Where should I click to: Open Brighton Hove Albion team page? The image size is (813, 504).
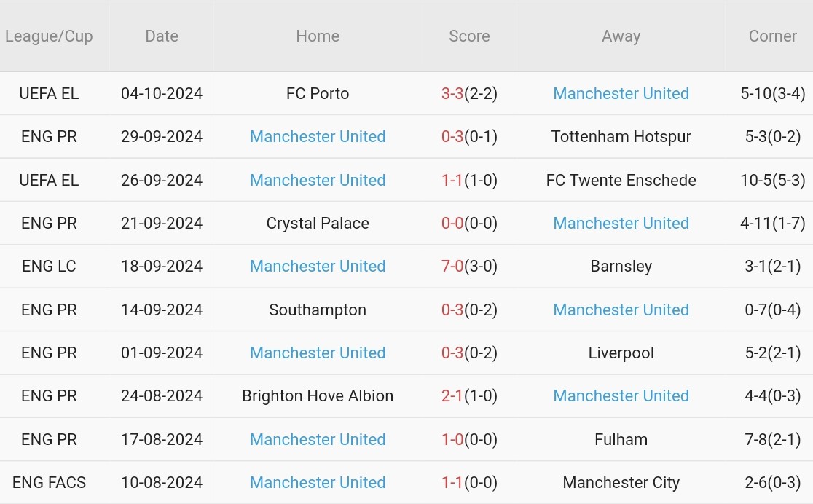pyautogui.click(x=318, y=395)
